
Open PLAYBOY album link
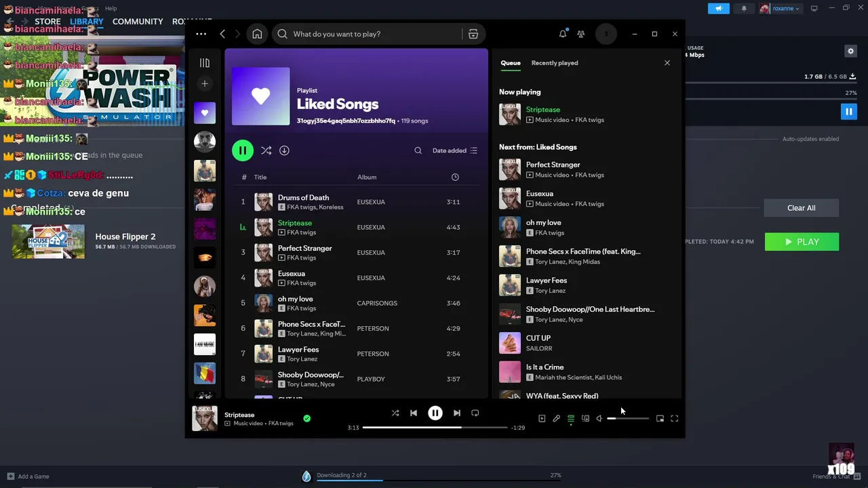[371, 379]
